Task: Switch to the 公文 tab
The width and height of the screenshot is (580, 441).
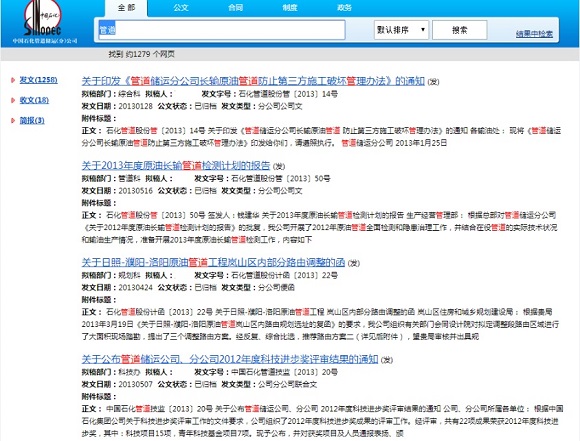Action: click(x=181, y=8)
